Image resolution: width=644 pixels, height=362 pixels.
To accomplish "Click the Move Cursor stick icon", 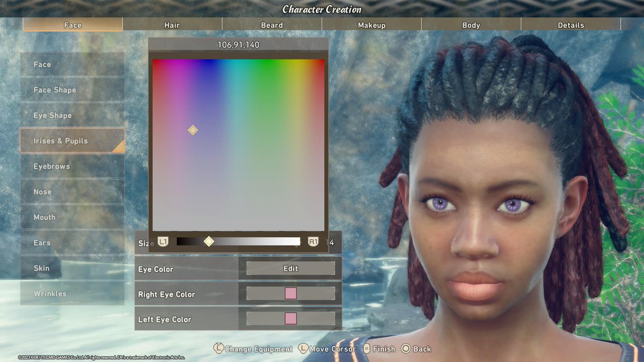I will pyautogui.click(x=303, y=349).
